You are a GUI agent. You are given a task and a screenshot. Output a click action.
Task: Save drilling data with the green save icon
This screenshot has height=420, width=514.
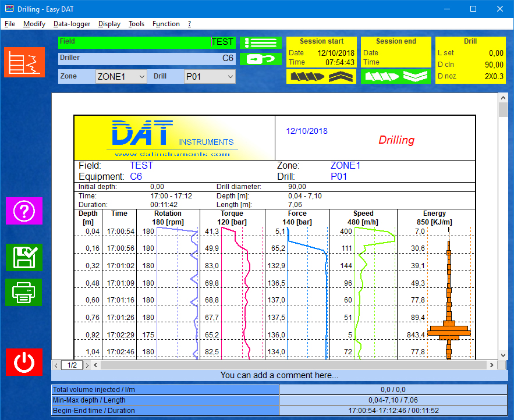coord(24,258)
